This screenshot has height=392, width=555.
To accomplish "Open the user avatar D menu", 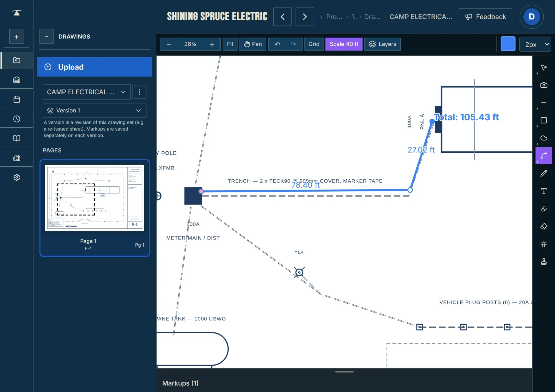I will pos(531,17).
